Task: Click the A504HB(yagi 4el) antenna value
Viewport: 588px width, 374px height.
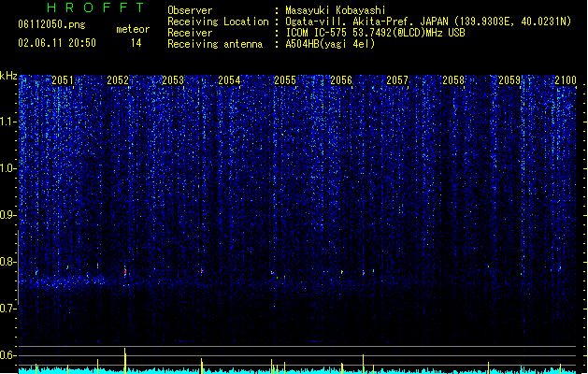Action: [330, 44]
